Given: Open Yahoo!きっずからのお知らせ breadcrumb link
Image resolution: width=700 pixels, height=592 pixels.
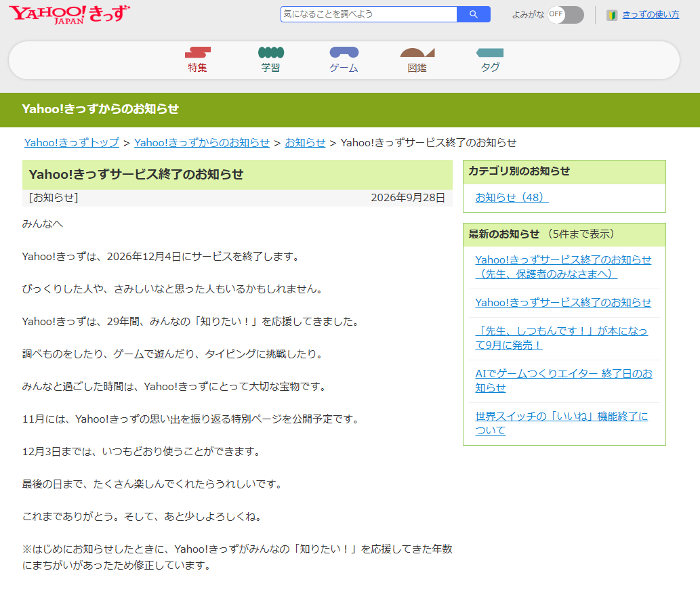Looking at the screenshot, I should tap(202, 143).
